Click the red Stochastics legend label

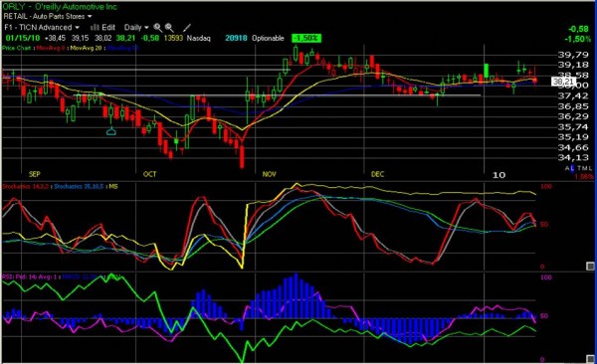pyautogui.click(x=26, y=187)
